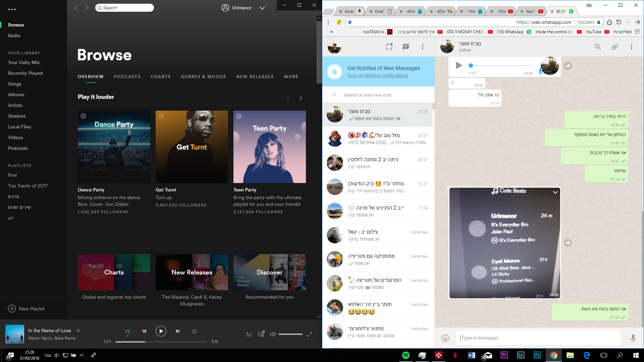Forward the voice message

pyautogui.click(x=568, y=66)
